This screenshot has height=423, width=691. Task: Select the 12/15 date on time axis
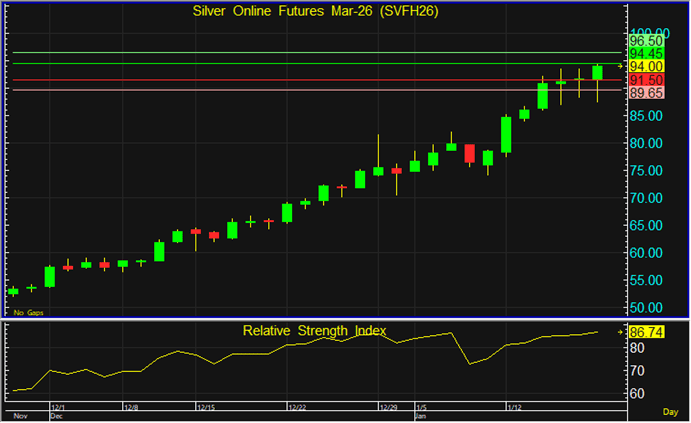point(208,408)
